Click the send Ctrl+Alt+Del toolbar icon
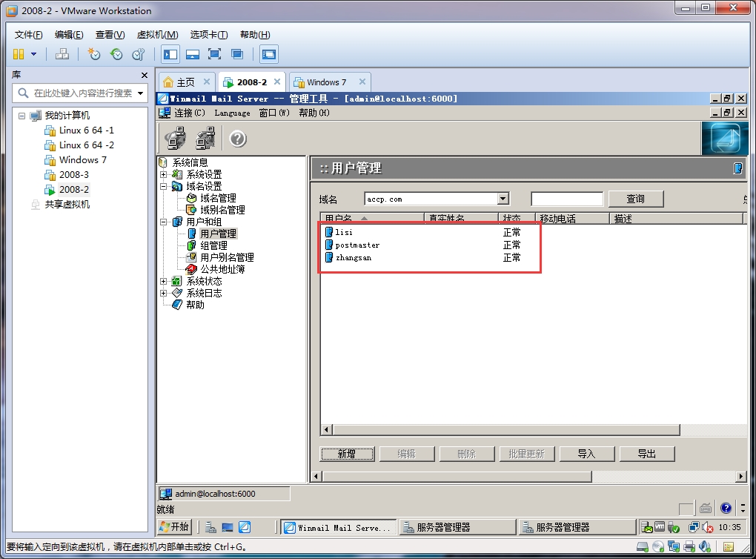Viewport: 756px width, 559px height. point(62,54)
